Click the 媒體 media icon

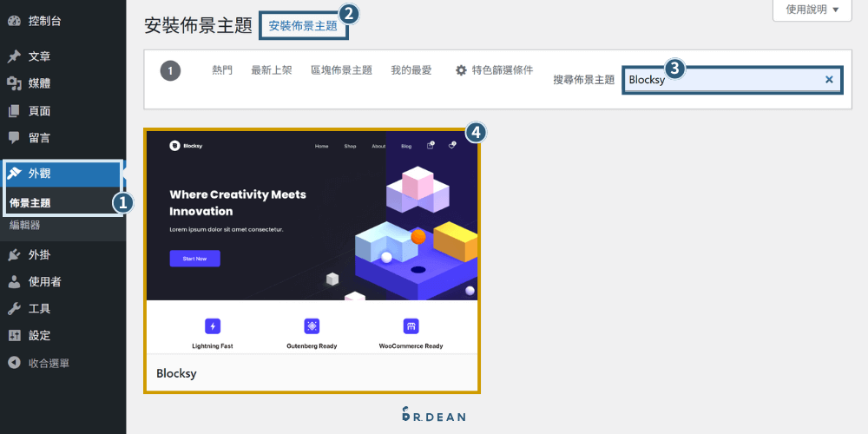[x=15, y=83]
